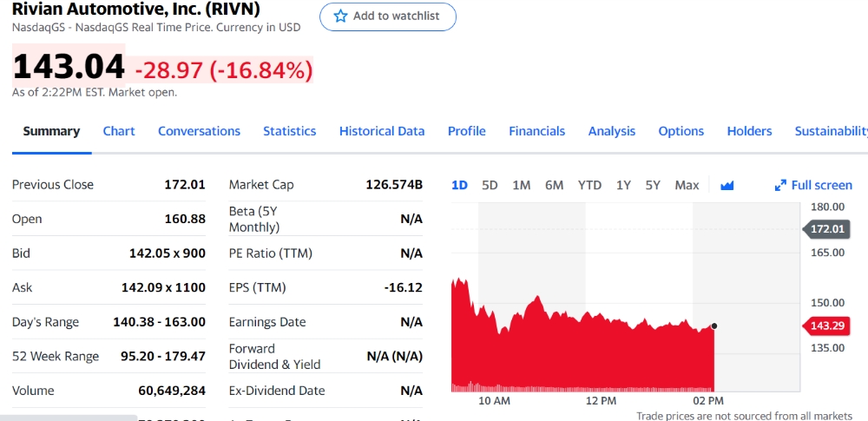Select the 1D chart range

(459, 186)
